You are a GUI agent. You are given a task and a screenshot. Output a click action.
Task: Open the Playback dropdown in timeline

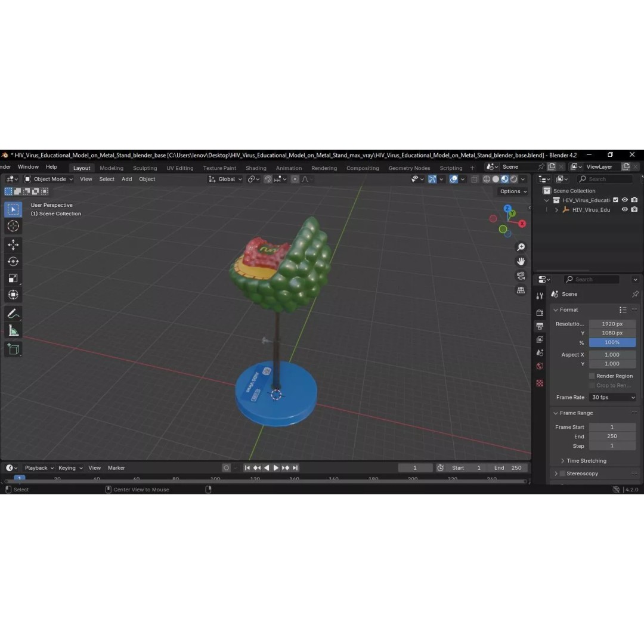tap(39, 468)
